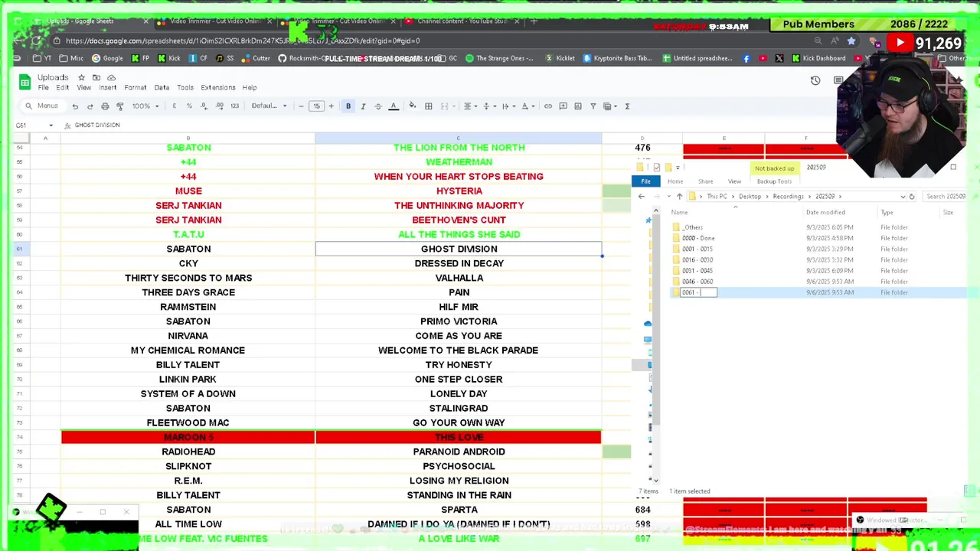The image size is (980, 551).
Task: Star the Uploads spreadsheet
Action: click(81, 77)
